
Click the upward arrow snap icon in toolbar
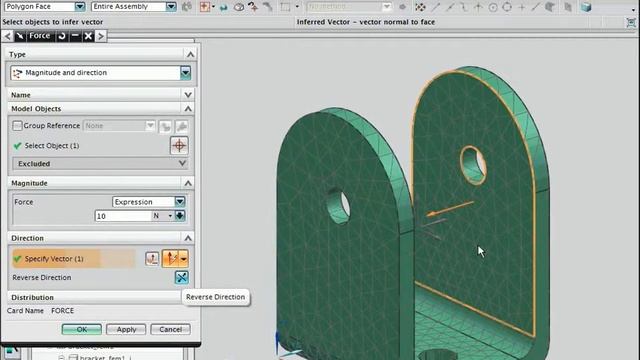tap(478, 7)
